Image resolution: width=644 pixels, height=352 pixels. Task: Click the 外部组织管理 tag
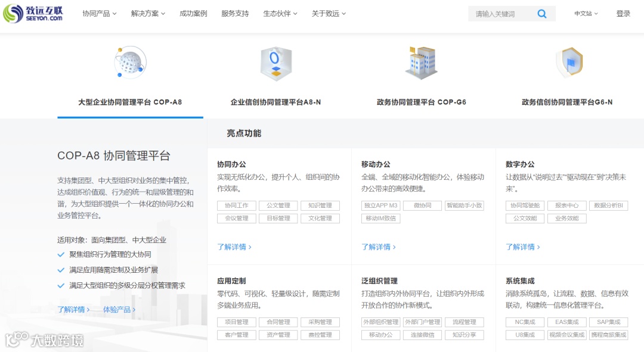[x=380, y=322]
